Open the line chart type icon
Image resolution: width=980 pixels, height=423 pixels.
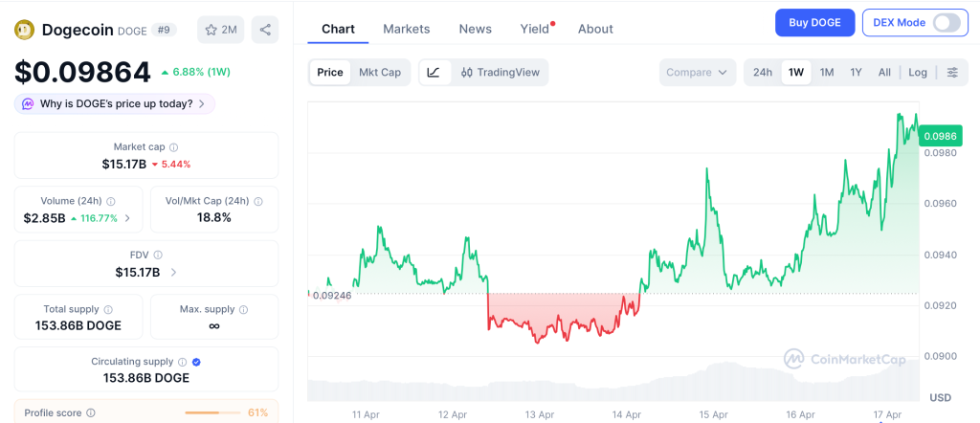434,72
